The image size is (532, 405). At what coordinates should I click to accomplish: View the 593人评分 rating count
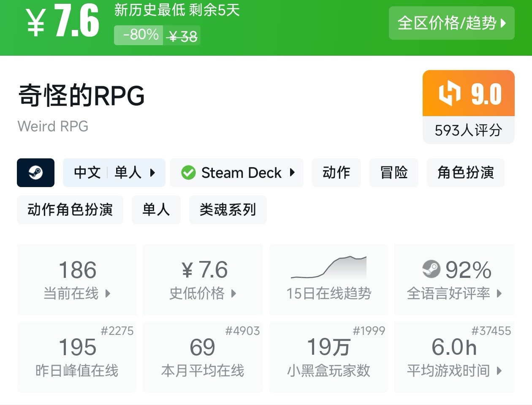468,130
